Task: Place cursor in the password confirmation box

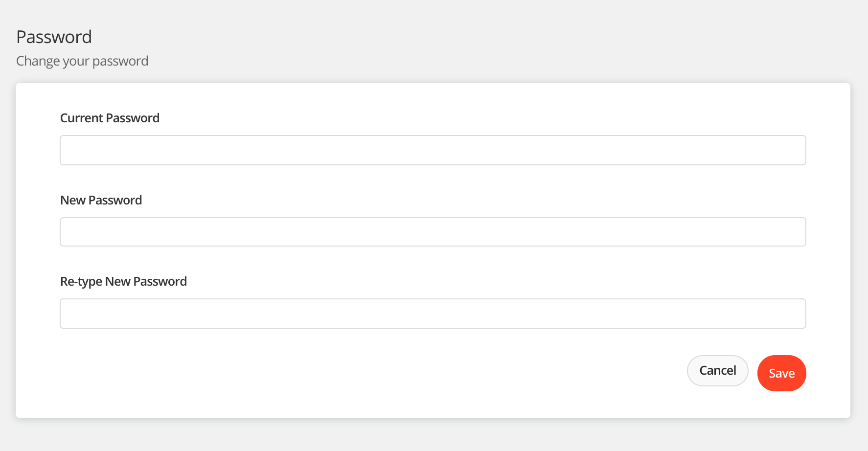Action: 433,314
